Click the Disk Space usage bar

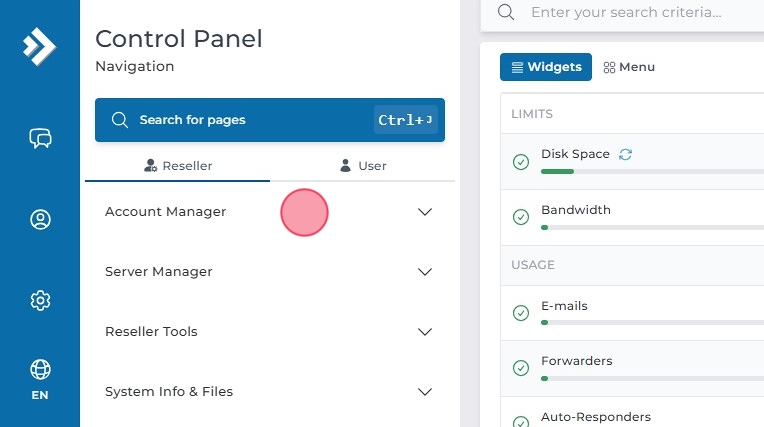pos(650,172)
